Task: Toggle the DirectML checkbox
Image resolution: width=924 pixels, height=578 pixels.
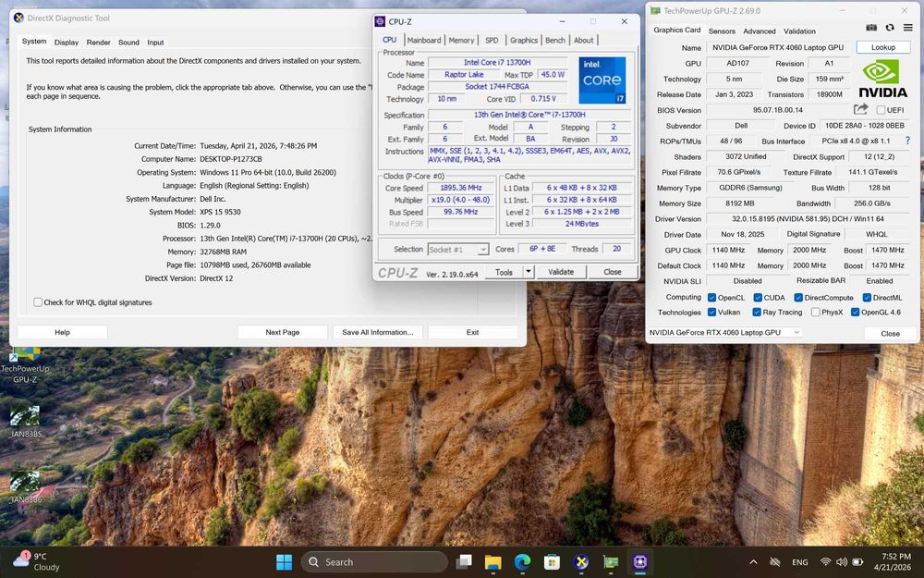Action: click(867, 297)
